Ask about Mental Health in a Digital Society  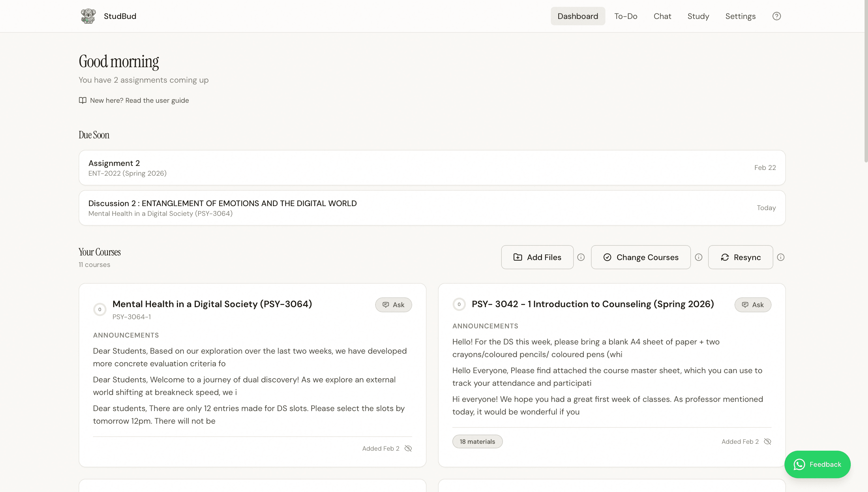point(393,305)
